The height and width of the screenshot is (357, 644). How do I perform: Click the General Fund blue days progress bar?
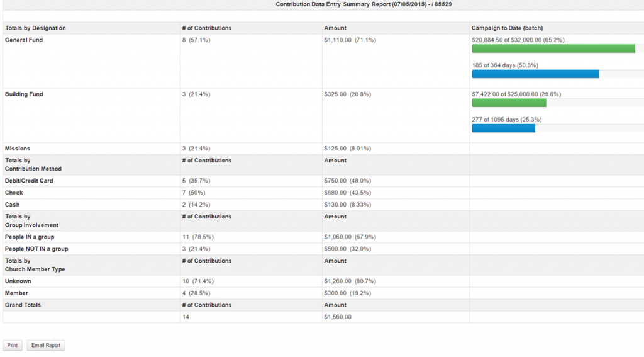pyautogui.click(x=535, y=74)
